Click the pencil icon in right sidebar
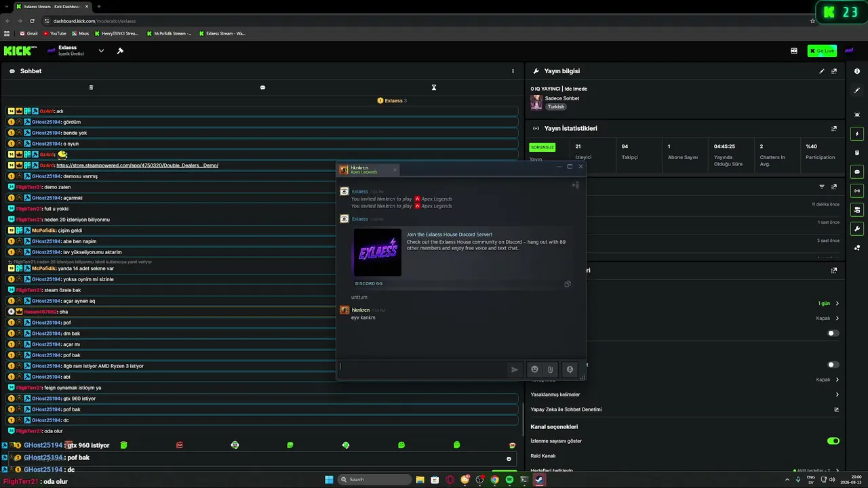The width and height of the screenshot is (868, 488). click(x=857, y=91)
